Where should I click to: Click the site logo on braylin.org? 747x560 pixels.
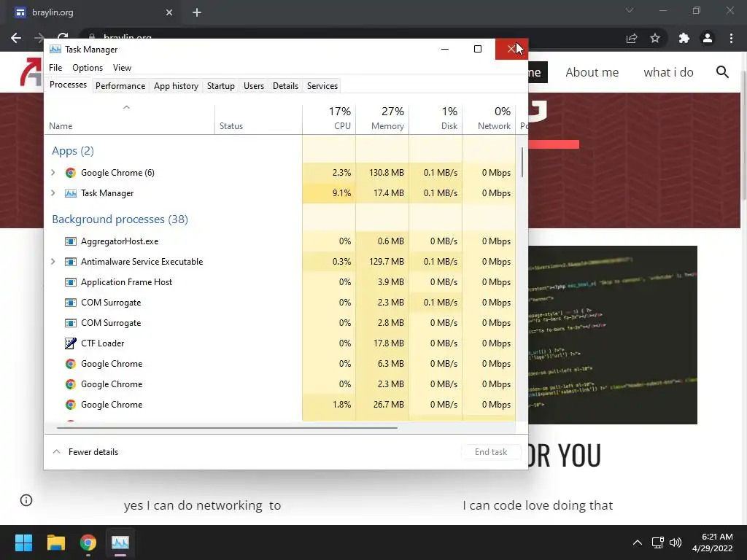[x=31, y=72]
